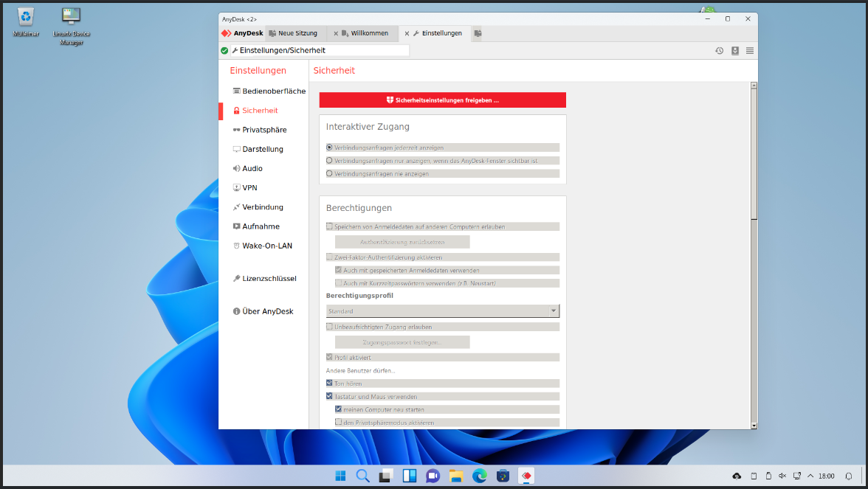Open the Linutfx Device Manager desktop icon

coord(72,25)
